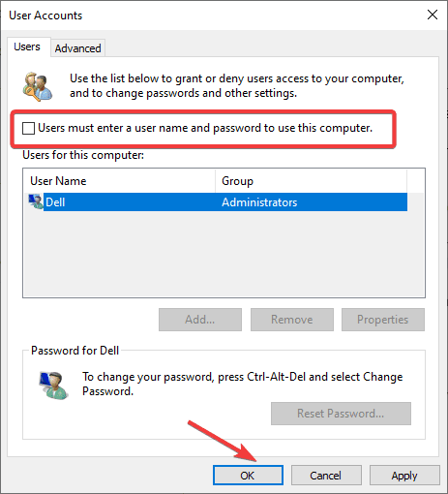Switch to the Advanced tab
Screen dimensions: 448x494
[77, 48]
